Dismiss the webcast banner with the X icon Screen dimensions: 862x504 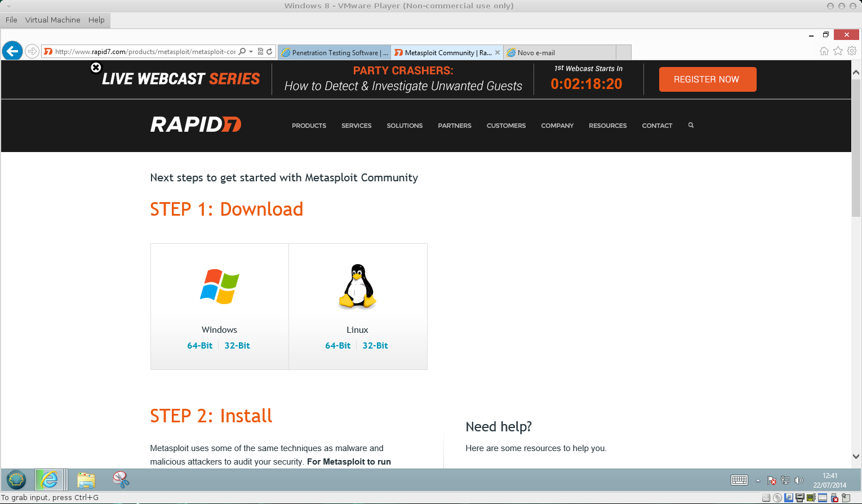click(96, 68)
